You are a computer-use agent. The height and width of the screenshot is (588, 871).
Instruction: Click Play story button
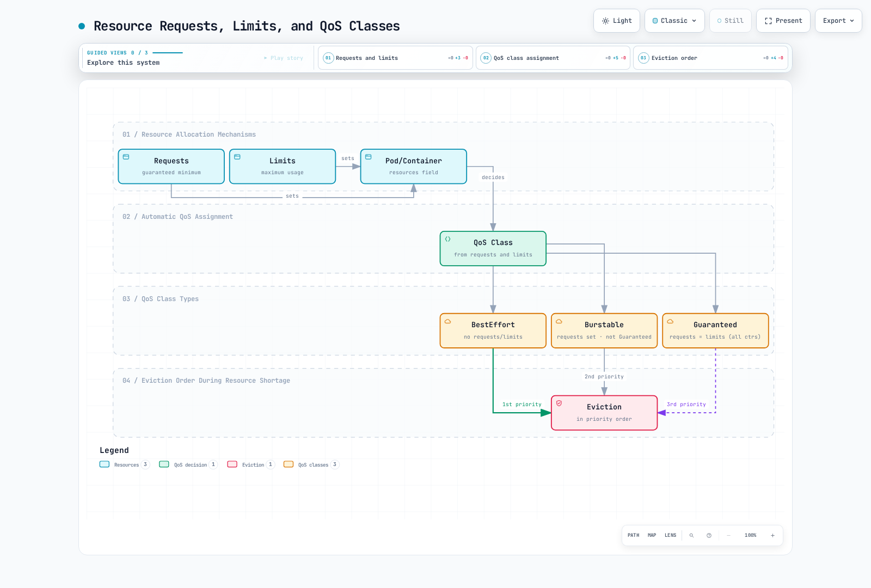284,58
